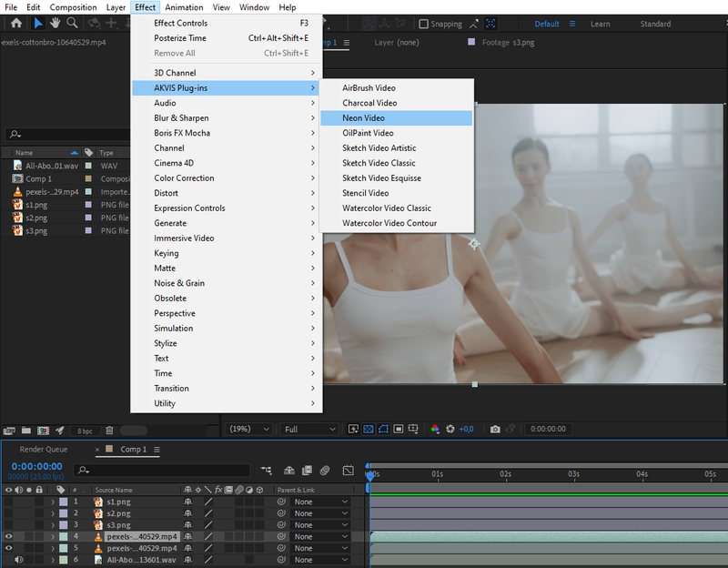This screenshot has width=728, height=568.
Task: Select the Zoom magnifier tool
Action: coord(72,23)
